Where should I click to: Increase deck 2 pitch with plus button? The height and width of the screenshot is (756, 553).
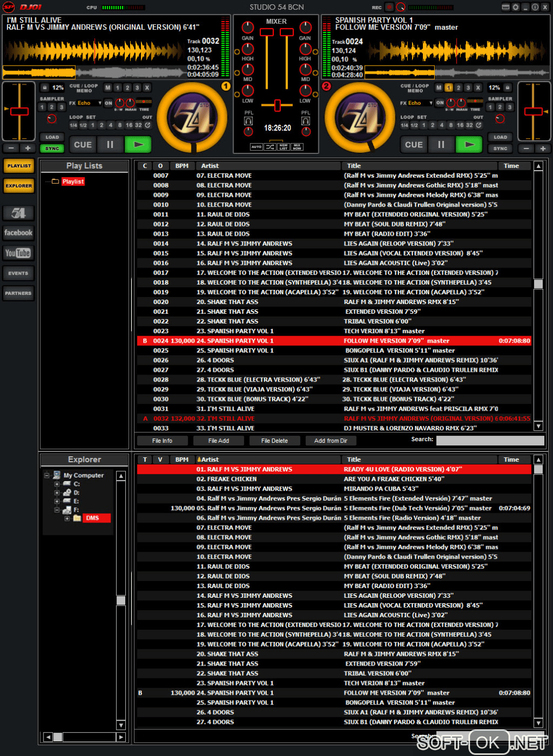coord(543,148)
